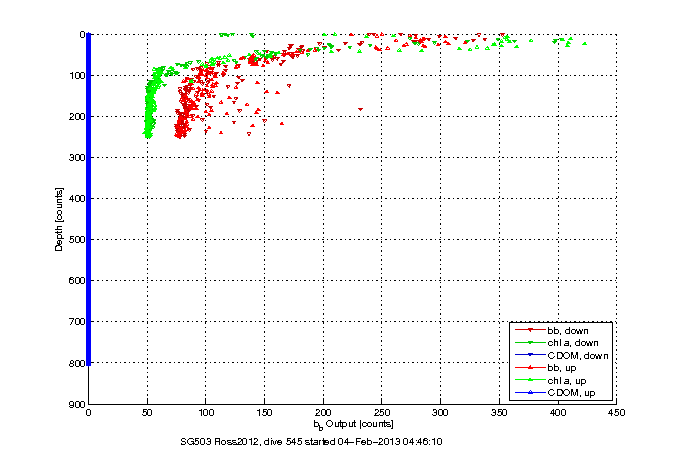Click the y-axis tick label 900
This screenshot has height=454, width=681.
pos(77,404)
